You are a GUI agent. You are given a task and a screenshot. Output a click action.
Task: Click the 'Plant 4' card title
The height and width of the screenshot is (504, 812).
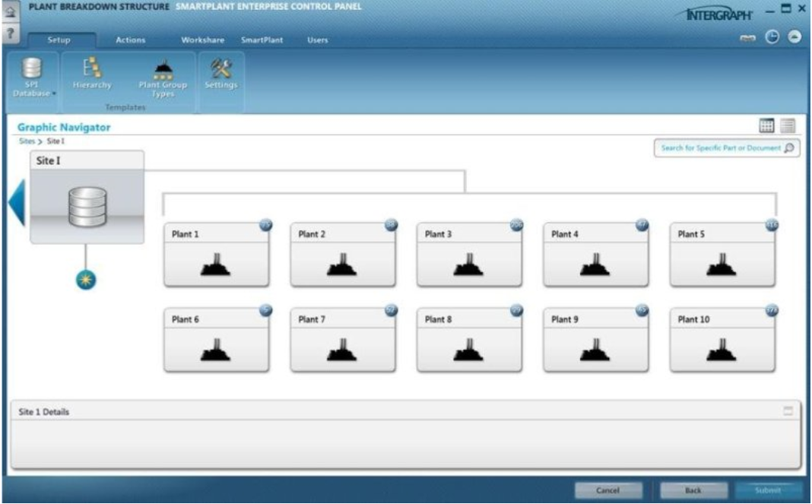[x=565, y=234]
